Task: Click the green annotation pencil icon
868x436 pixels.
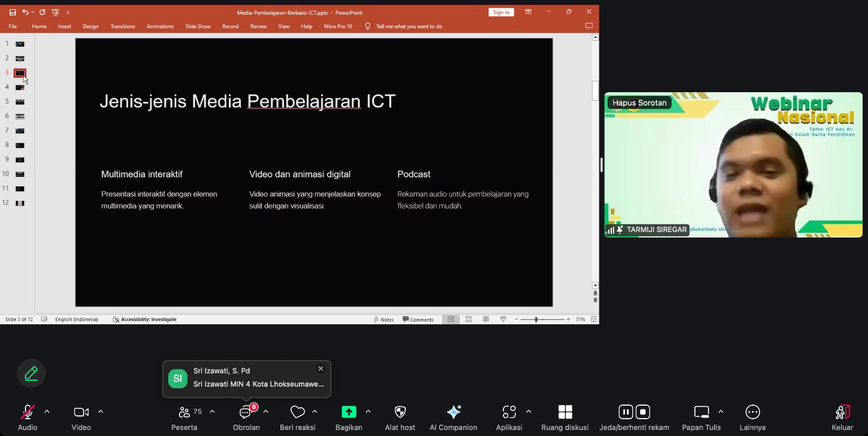Action: point(31,374)
